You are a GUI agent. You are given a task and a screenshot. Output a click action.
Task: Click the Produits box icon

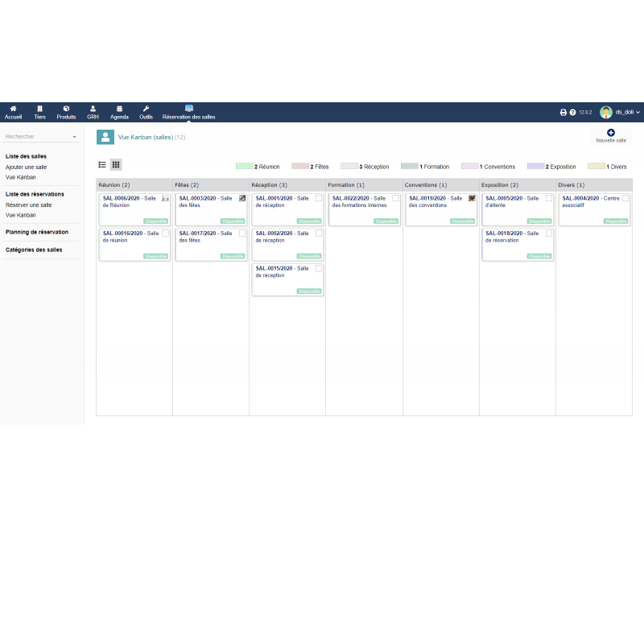point(66,109)
